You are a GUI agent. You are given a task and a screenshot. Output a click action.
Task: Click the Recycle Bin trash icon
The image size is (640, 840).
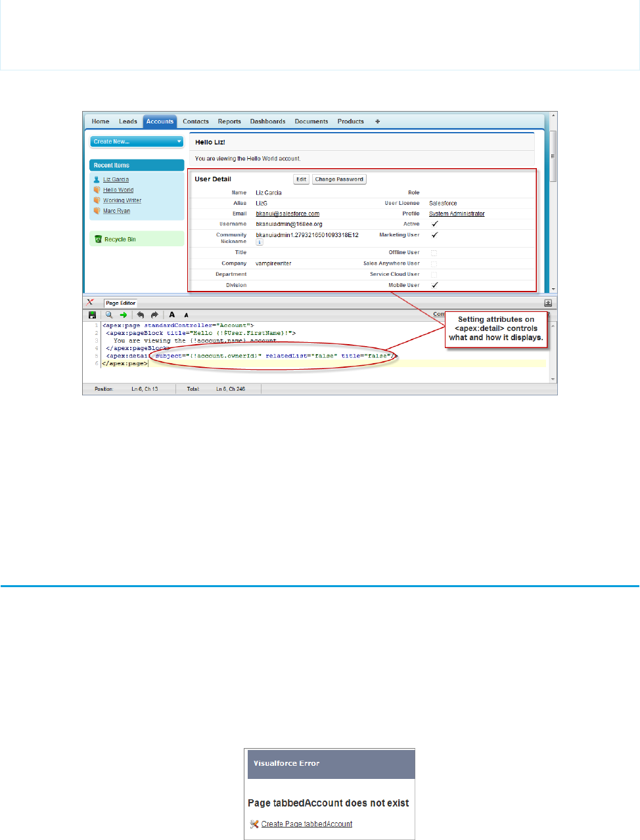(98, 239)
